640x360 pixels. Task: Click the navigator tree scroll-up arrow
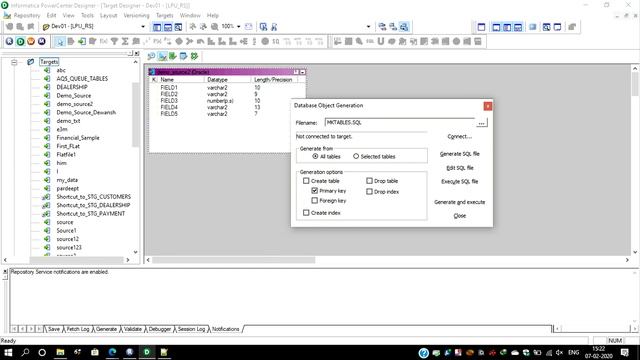136,62
